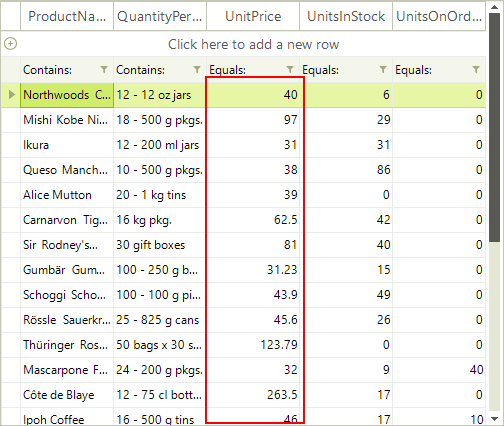Select the Mishi Kobe Ni... product cell

tap(67, 120)
